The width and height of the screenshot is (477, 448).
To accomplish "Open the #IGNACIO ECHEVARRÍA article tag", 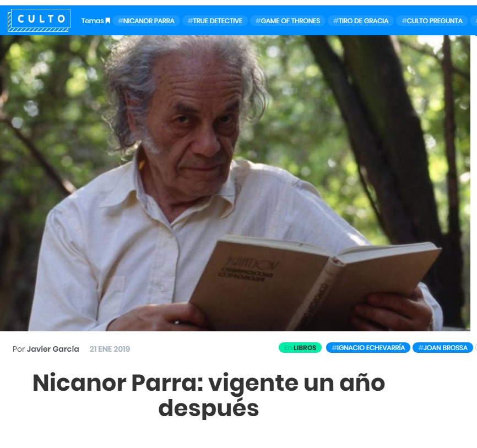I will coord(368,348).
